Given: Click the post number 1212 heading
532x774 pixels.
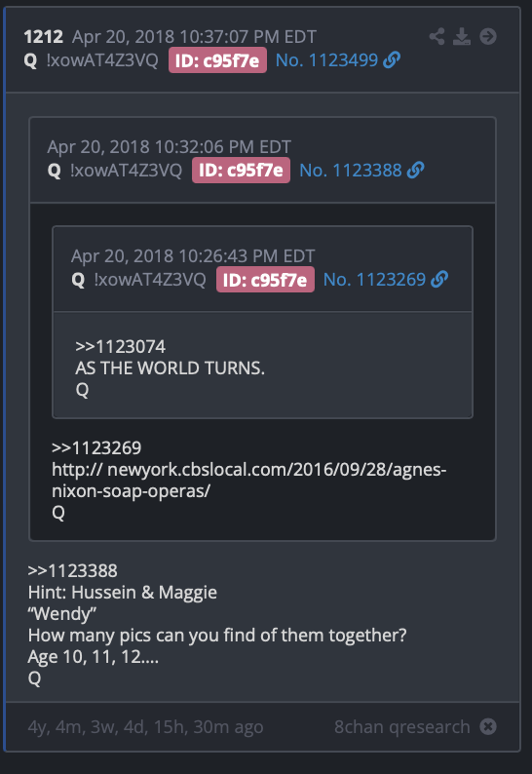Looking at the screenshot, I should (44, 36).
